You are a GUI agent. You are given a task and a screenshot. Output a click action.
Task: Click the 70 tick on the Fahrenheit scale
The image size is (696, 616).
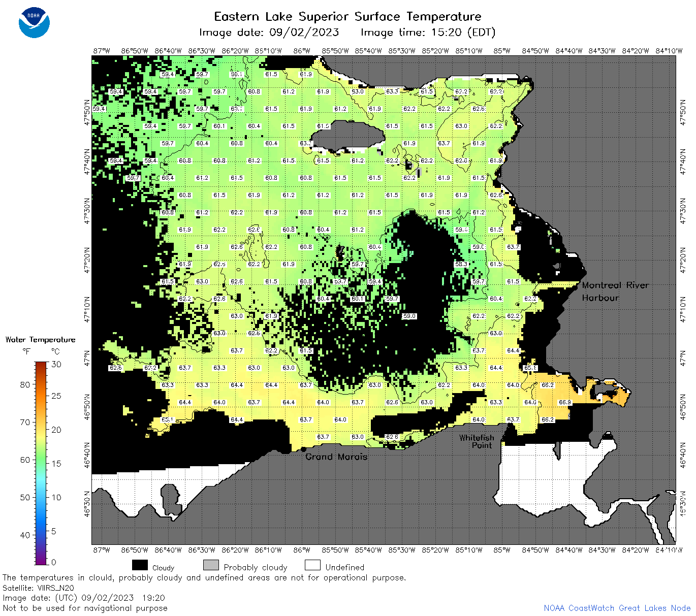coord(25,422)
